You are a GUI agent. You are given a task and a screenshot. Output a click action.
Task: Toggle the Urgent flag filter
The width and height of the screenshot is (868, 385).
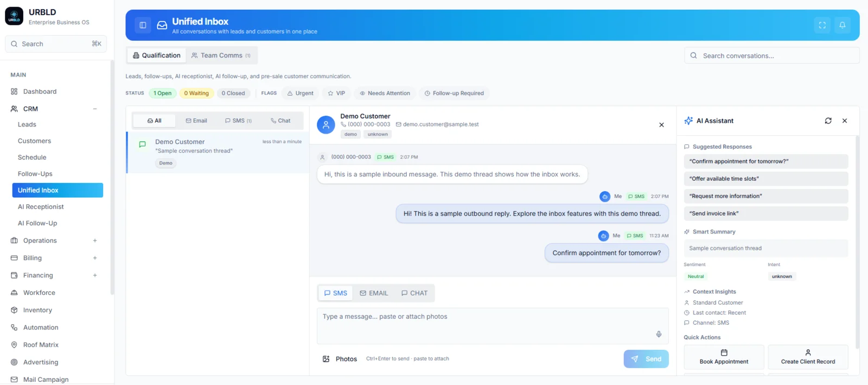coord(301,93)
